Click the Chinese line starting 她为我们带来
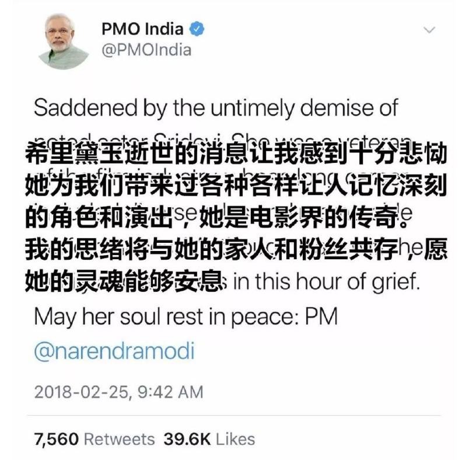The height and width of the screenshot is (460, 476). click(236, 185)
